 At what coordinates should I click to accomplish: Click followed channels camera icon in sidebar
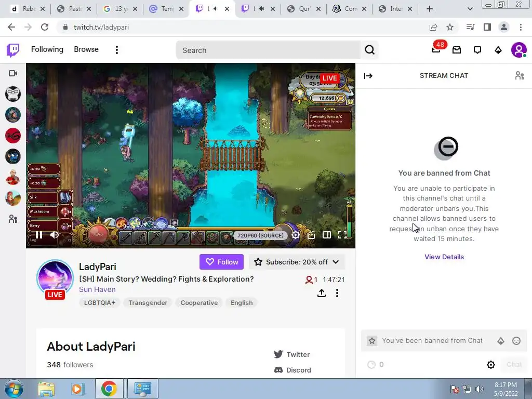tap(13, 73)
